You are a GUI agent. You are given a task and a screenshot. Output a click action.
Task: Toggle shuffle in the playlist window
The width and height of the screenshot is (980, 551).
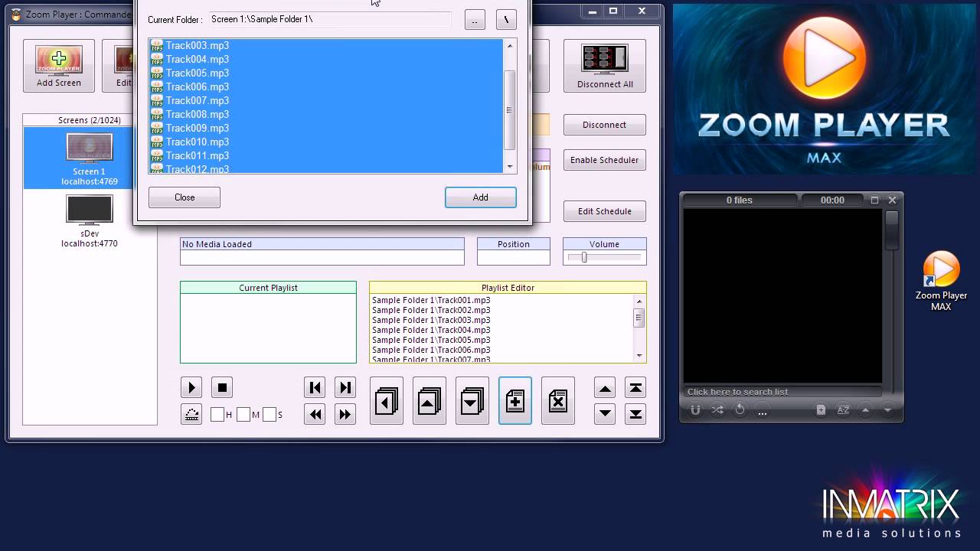coord(717,410)
